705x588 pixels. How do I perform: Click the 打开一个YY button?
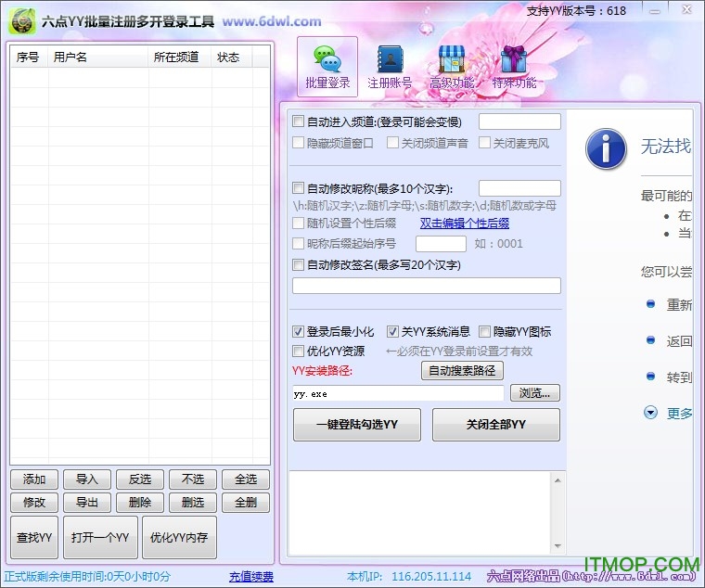(100, 537)
